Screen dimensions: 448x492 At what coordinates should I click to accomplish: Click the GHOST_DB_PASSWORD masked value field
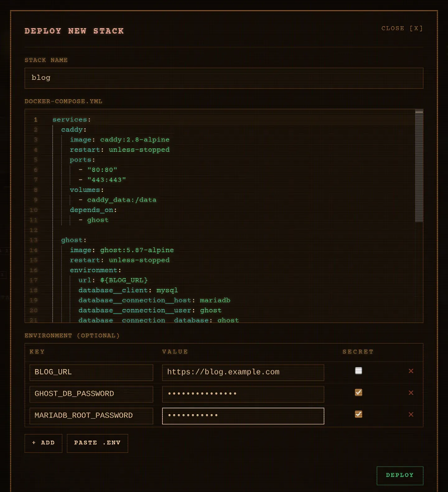click(243, 394)
